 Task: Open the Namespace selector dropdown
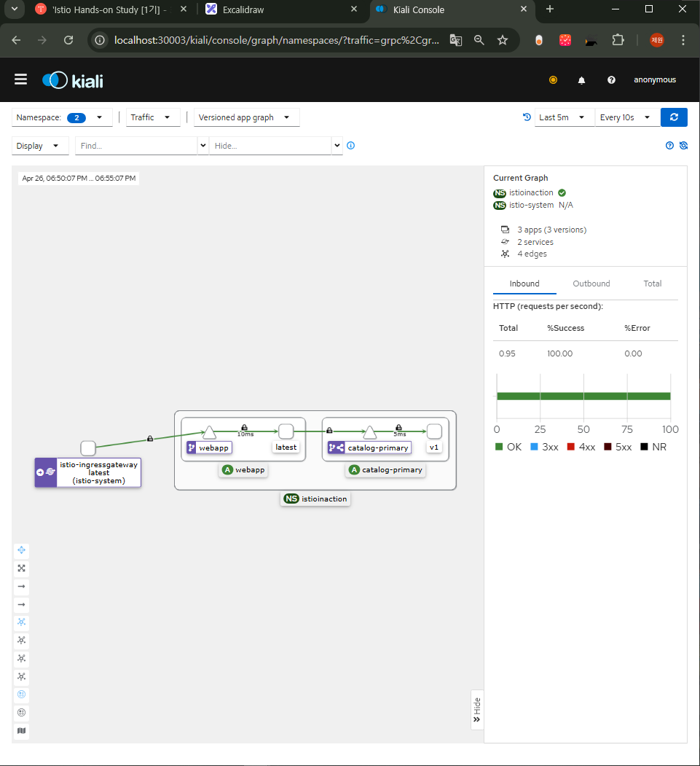pyautogui.click(x=61, y=117)
